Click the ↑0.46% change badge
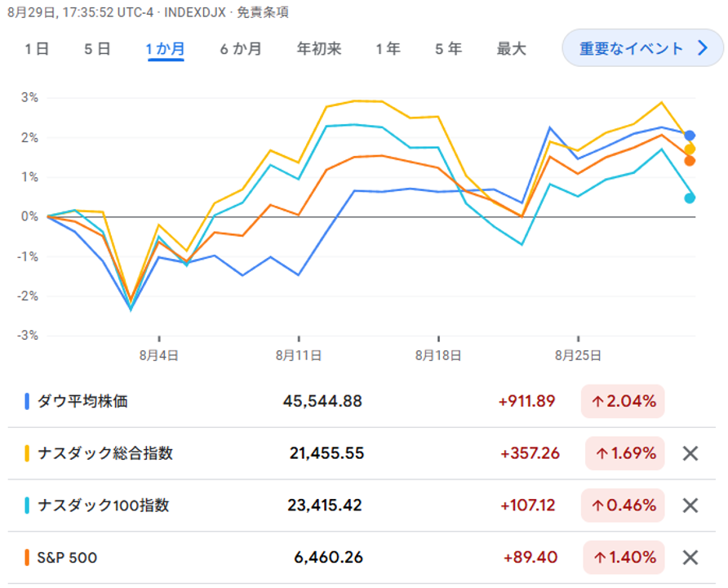 coord(624,506)
